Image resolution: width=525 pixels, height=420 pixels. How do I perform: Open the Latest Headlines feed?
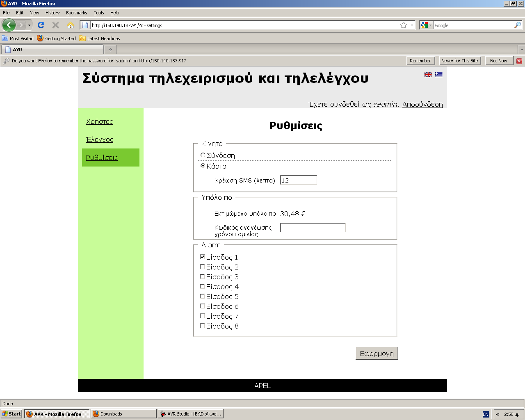pos(100,38)
